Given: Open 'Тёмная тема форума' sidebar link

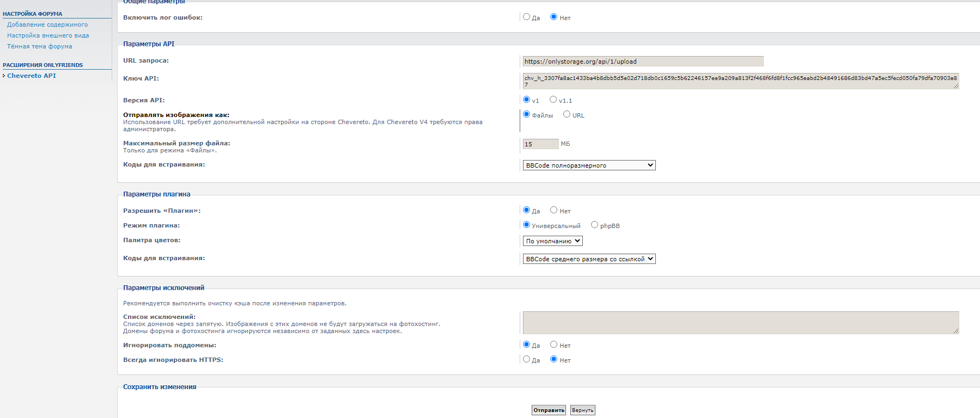Looking at the screenshot, I should 39,46.
